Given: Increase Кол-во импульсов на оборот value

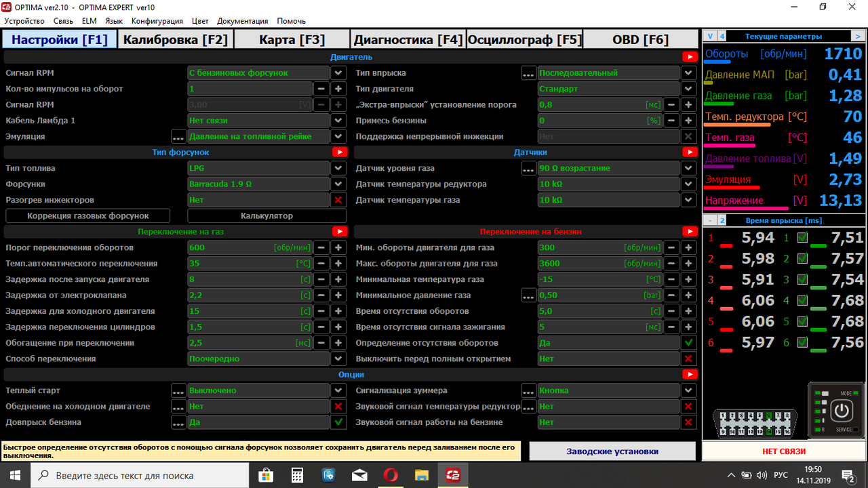Looking at the screenshot, I should 338,89.
